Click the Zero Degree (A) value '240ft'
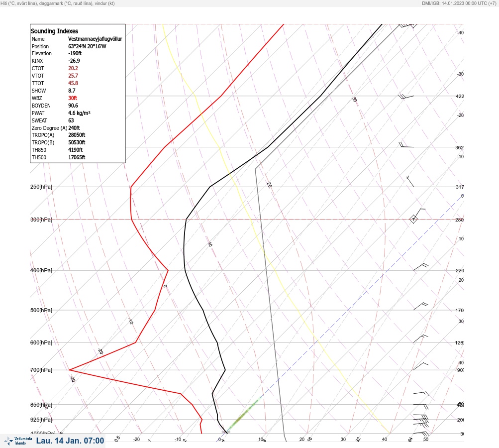 [x=74, y=128]
